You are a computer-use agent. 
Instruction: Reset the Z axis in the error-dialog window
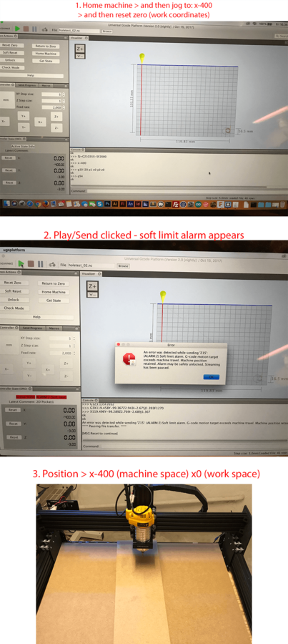click(x=14, y=437)
